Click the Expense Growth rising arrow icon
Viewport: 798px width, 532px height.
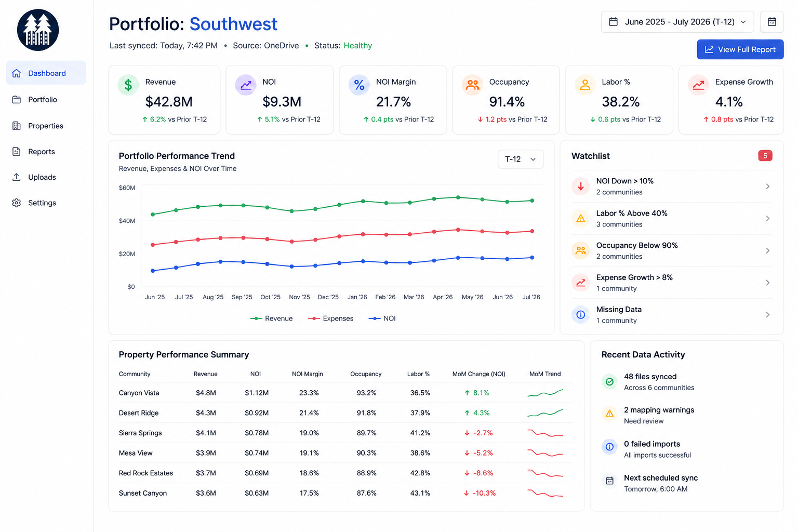pyautogui.click(x=698, y=85)
